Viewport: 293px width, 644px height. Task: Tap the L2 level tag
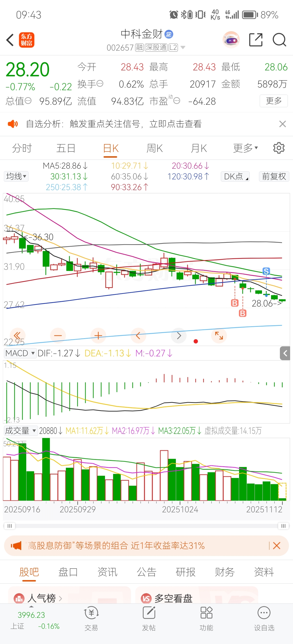tap(173, 47)
